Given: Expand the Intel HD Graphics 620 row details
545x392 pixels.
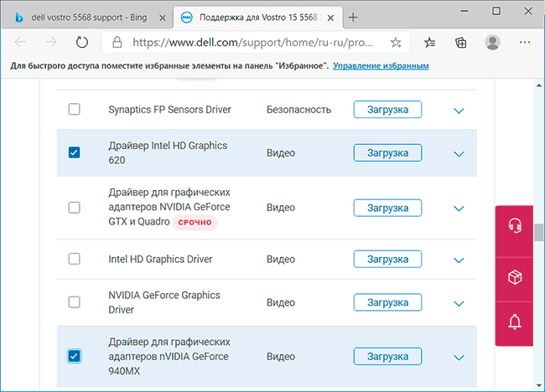Looking at the screenshot, I should (x=459, y=154).
